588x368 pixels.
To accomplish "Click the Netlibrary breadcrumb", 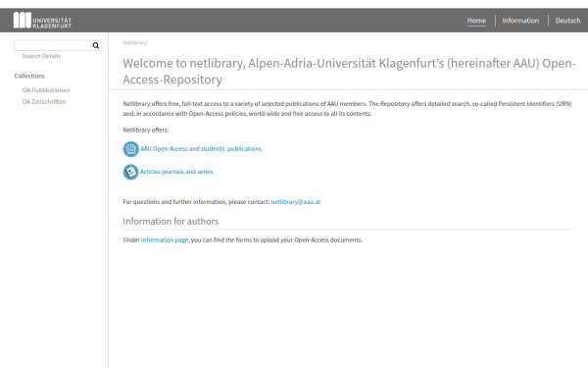I will [135, 43].
